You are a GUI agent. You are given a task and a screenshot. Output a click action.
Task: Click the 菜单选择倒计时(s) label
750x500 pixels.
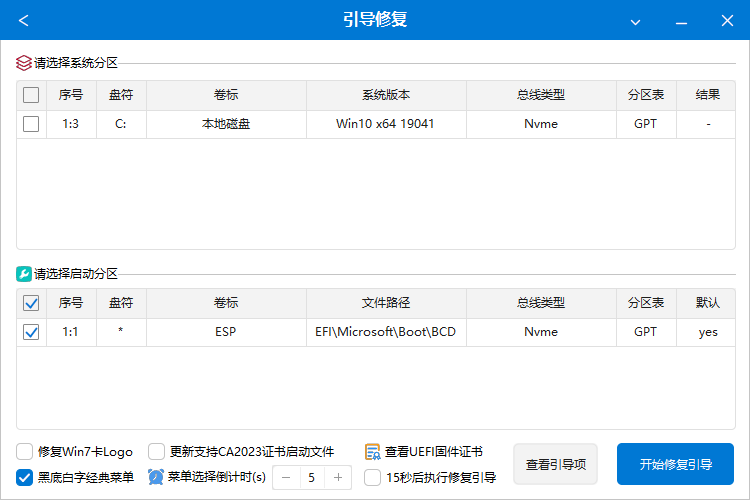(x=217, y=477)
